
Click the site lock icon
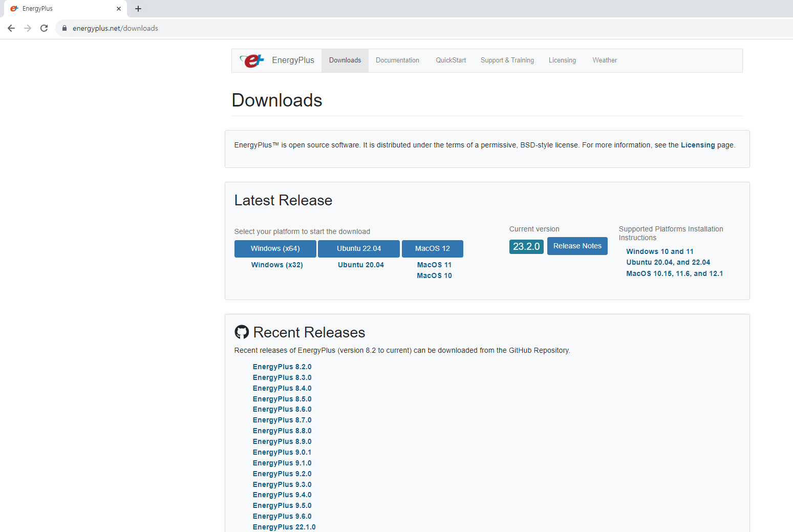coord(65,28)
